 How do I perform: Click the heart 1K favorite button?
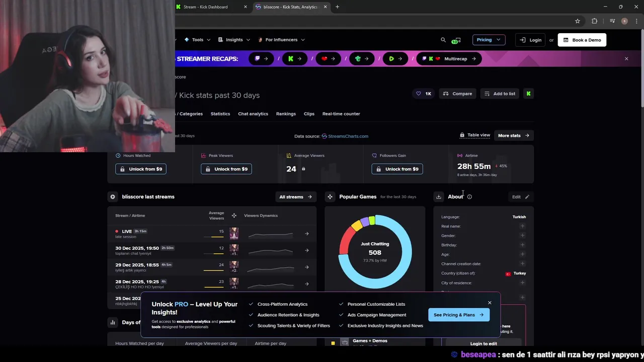coord(423,94)
